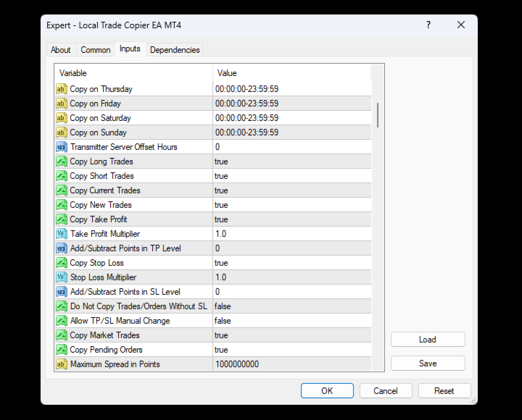Click Copy on Friday time value cell

tap(292, 104)
